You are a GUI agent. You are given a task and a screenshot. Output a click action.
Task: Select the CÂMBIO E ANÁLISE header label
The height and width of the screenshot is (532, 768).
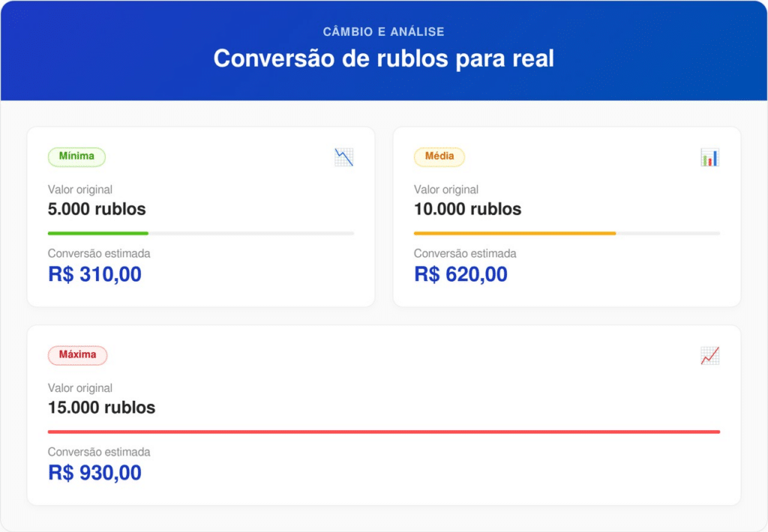coord(384,31)
